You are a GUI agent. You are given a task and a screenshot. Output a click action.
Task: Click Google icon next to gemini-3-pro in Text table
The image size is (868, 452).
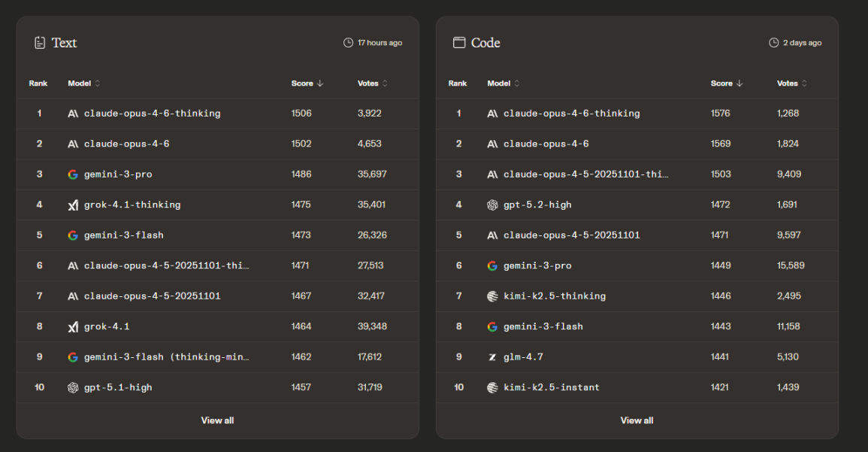click(72, 174)
